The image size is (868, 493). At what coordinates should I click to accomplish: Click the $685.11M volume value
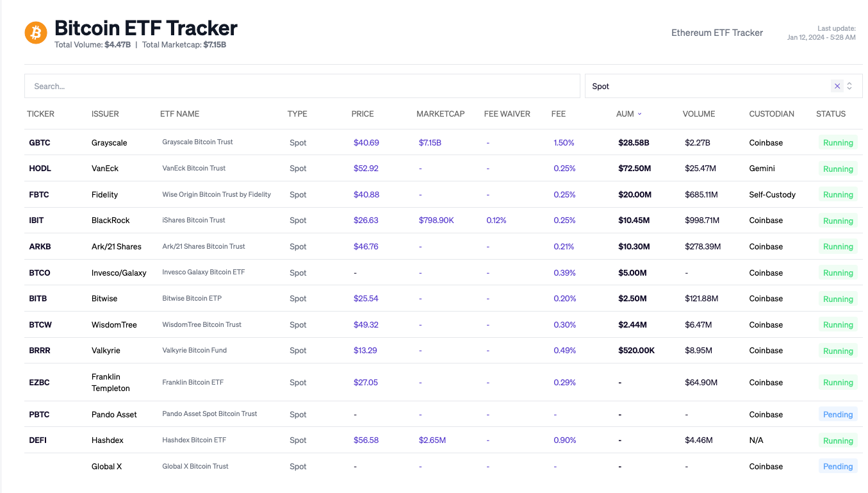(x=701, y=195)
